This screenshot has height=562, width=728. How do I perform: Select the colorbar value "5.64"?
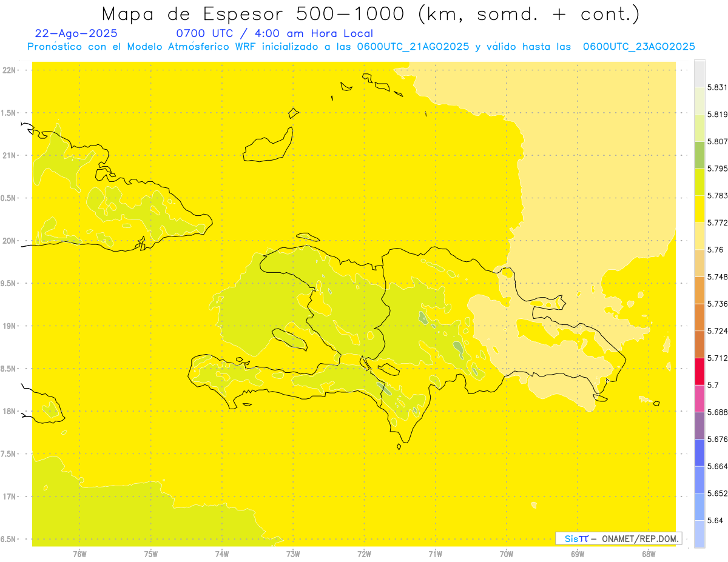tap(715, 520)
